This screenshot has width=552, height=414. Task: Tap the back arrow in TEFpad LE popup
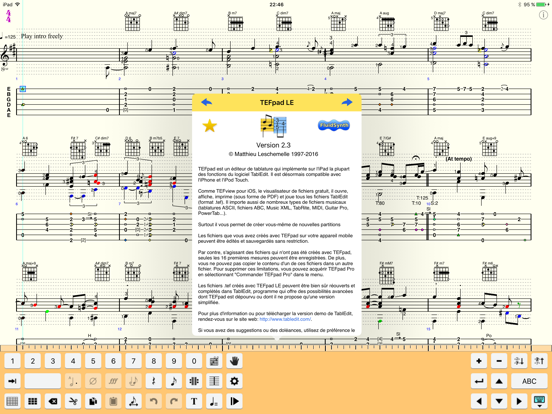(x=207, y=102)
